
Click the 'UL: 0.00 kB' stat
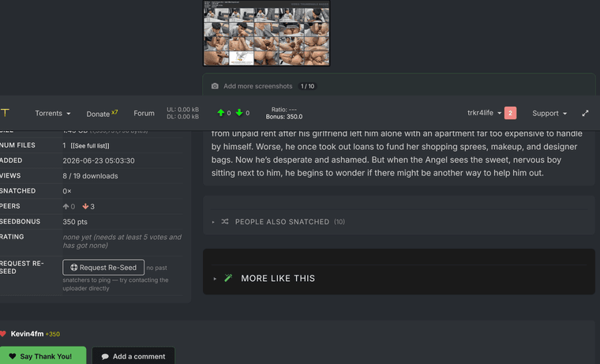point(183,110)
